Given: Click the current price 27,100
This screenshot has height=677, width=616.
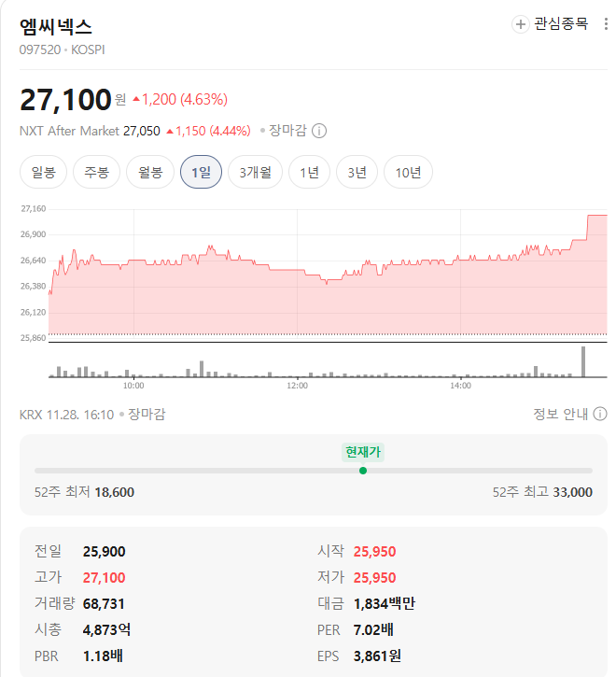Looking at the screenshot, I should click(x=65, y=100).
